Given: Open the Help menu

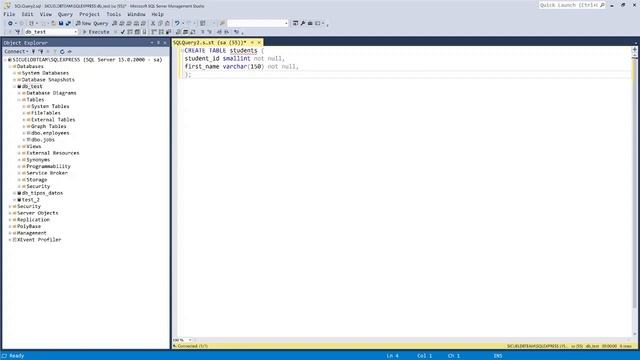Looking at the screenshot, I should tap(157, 14).
